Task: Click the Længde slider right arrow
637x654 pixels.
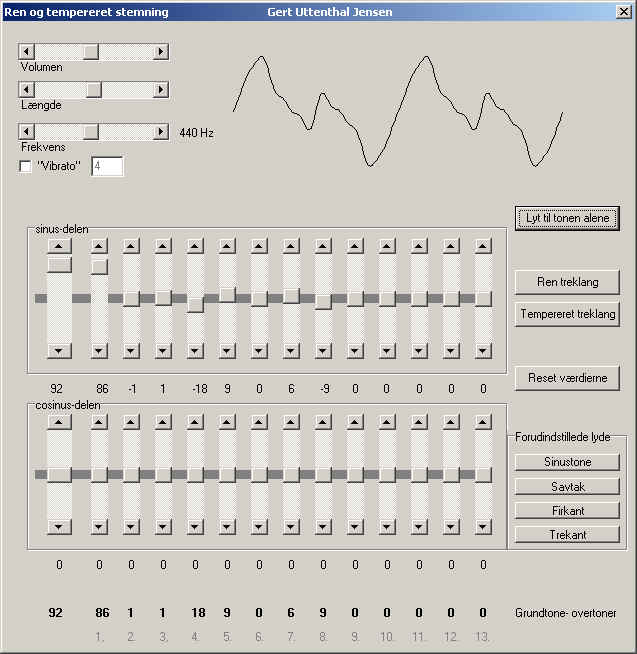Action: [x=161, y=90]
